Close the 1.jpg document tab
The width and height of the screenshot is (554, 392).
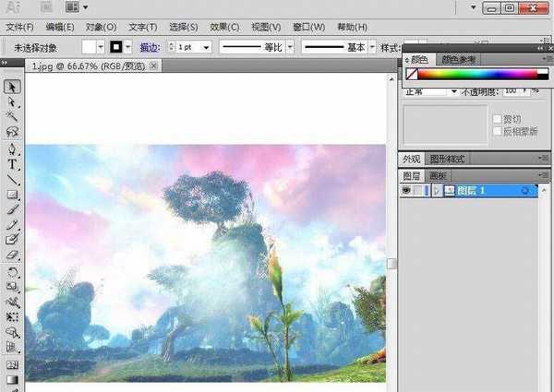pyautogui.click(x=153, y=65)
